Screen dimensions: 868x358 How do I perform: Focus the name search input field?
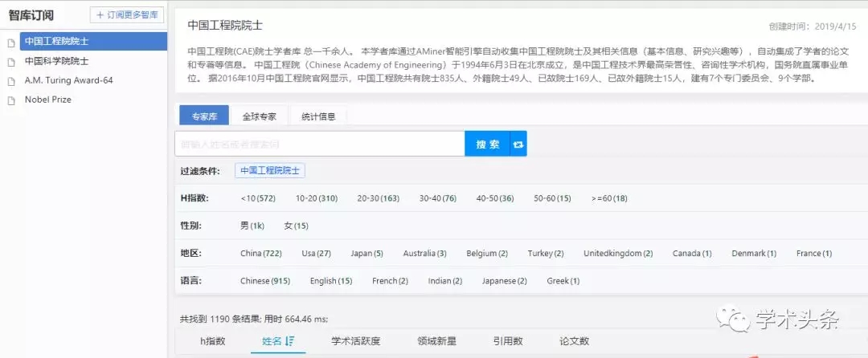click(x=320, y=144)
